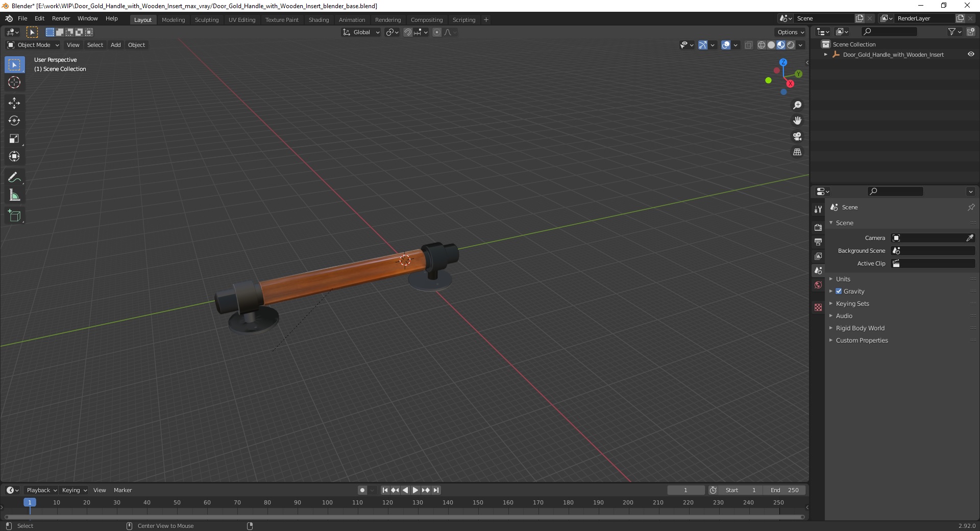The width and height of the screenshot is (980, 531).
Task: Open the Add menu in viewport header
Action: [x=116, y=45]
